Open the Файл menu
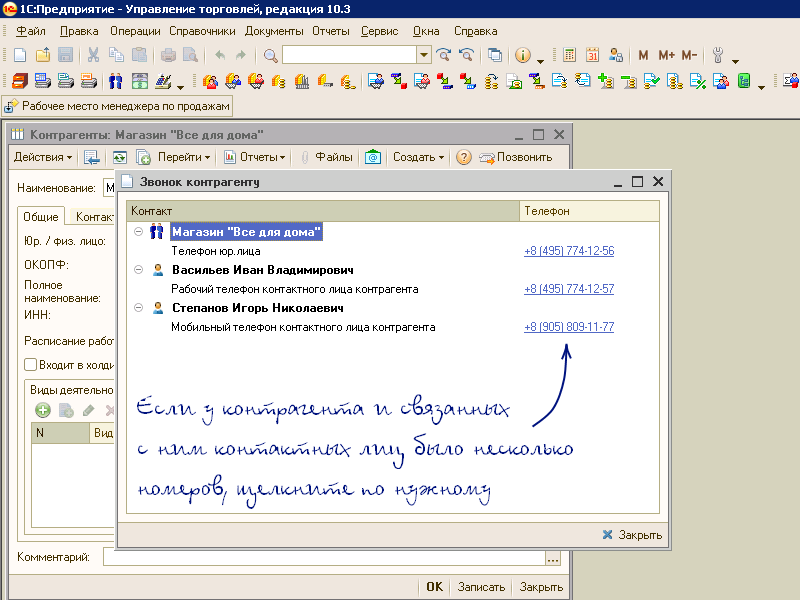 tap(31, 31)
